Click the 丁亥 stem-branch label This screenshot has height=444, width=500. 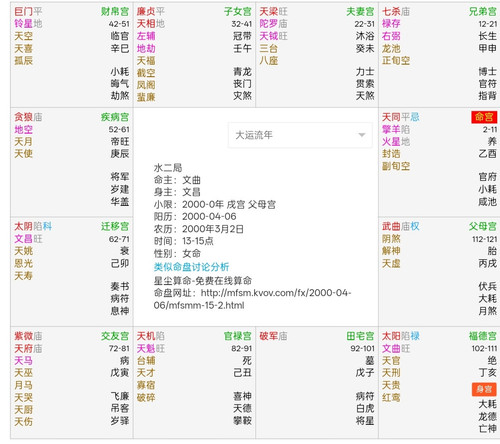tap(488, 373)
